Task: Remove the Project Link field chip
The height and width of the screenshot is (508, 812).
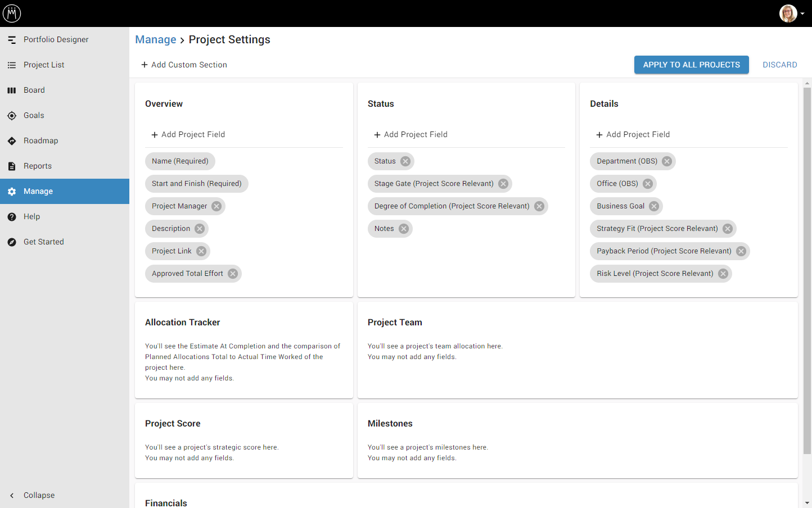Action: (x=201, y=251)
